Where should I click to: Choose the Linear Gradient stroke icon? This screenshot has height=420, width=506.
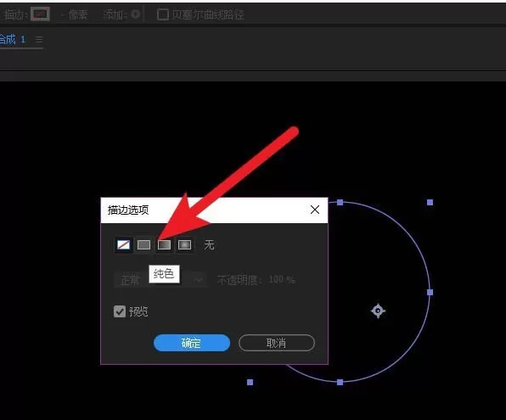pos(164,245)
